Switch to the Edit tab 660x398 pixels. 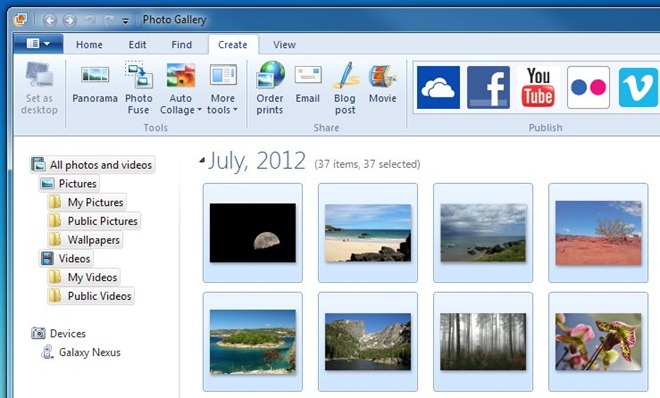[x=137, y=45]
